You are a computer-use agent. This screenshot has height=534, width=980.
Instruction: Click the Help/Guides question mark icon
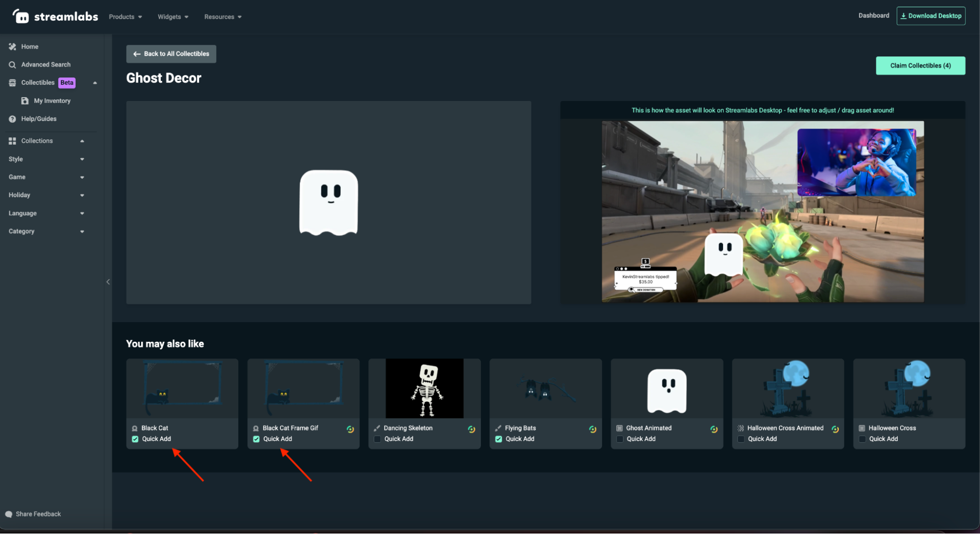(x=12, y=119)
